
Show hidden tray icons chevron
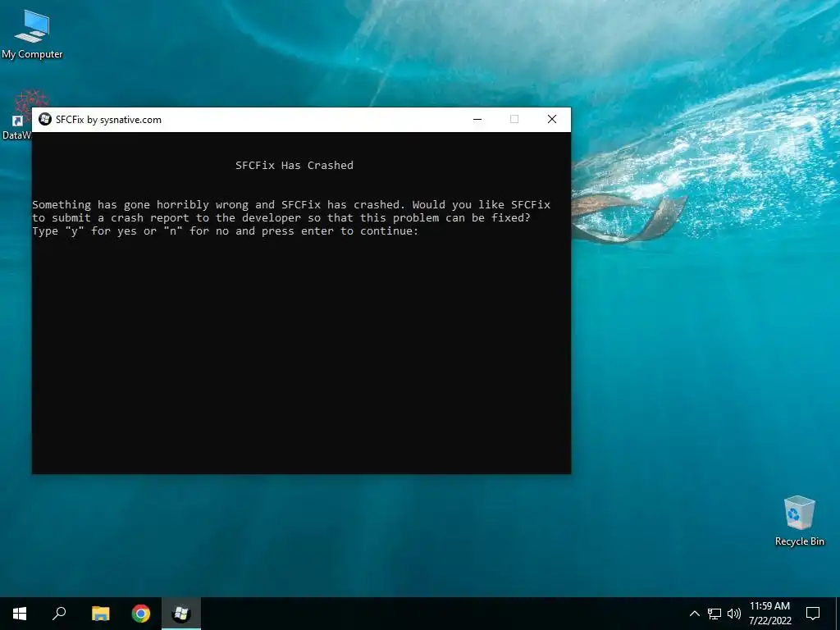pyautogui.click(x=694, y=614)
